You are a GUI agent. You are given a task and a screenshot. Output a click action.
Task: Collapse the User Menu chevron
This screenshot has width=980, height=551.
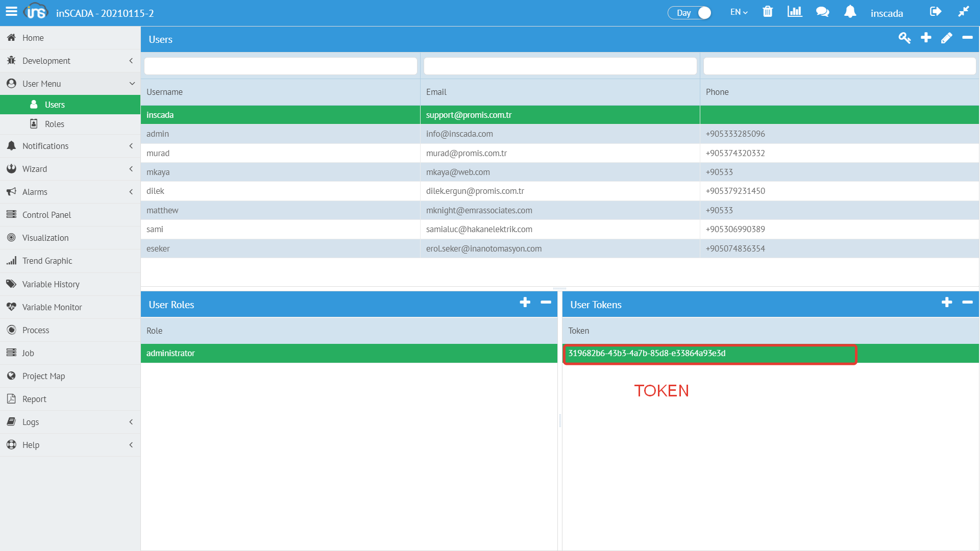pos(132,84)
